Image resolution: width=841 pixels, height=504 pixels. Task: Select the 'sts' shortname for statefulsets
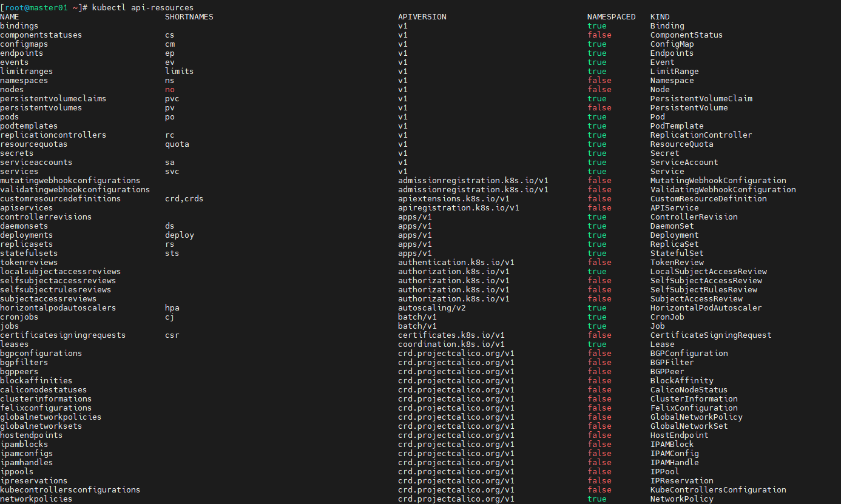[172, 254]
